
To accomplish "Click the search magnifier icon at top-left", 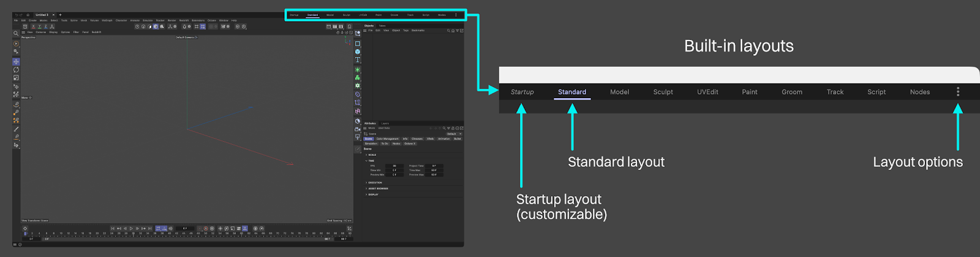I will click(16, 33).
